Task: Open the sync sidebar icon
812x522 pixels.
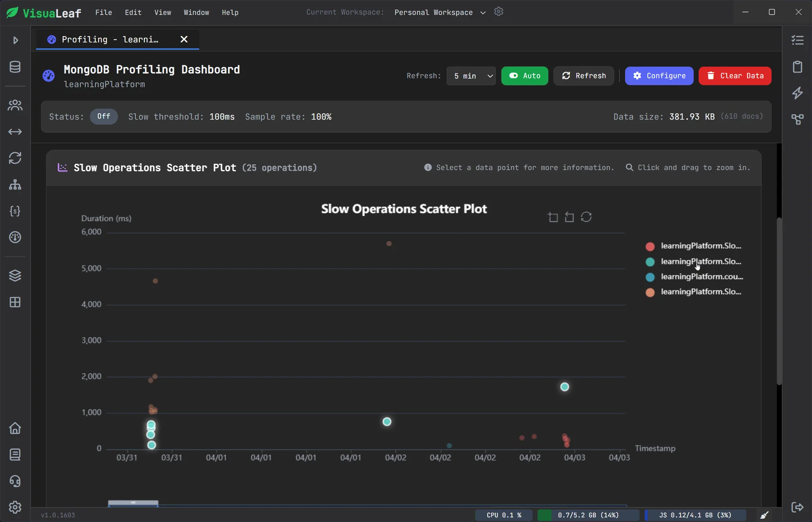Action: point(15,158)
